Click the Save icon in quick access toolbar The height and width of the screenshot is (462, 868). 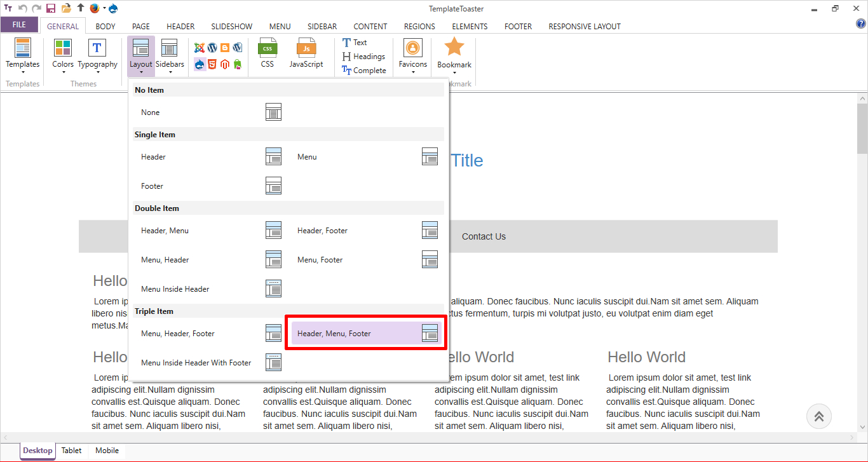[51, 8]
